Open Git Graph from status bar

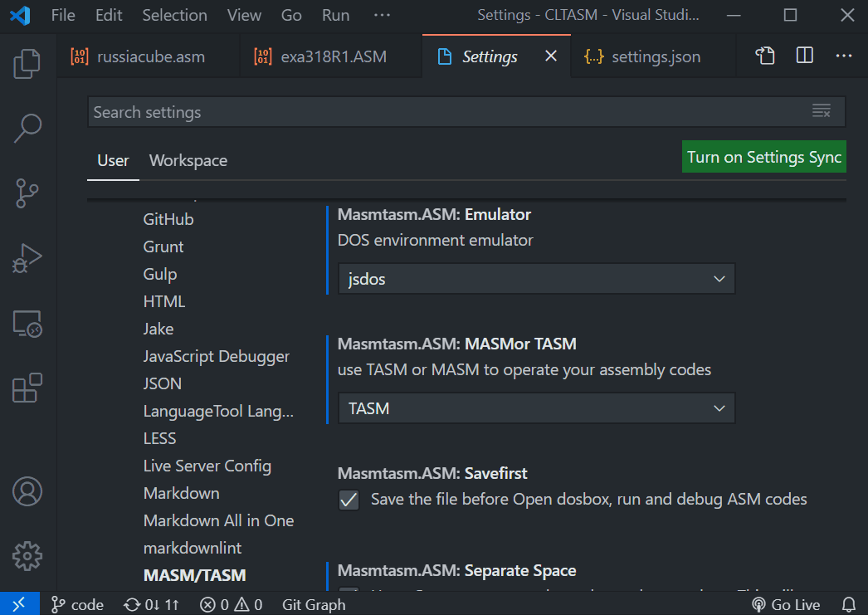tap(314, 604)
